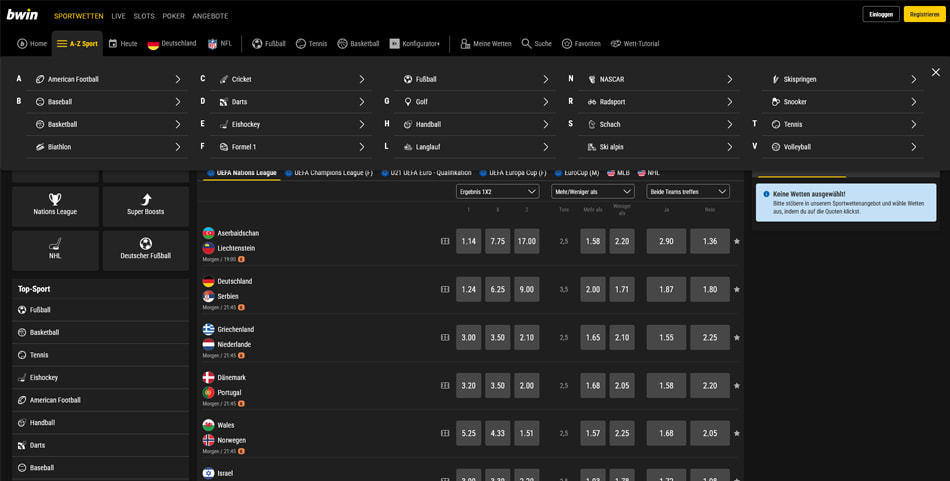The width and height of the screenshot is (950, 481).
Task: Open the Mehr/Weniger als dropdown
Action: click(593, 191)
